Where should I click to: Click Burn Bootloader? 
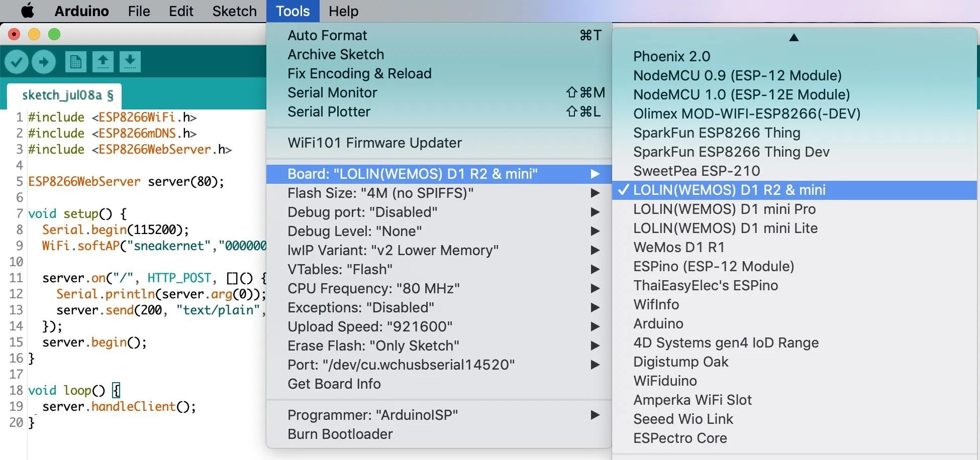[x=439, y=434]
